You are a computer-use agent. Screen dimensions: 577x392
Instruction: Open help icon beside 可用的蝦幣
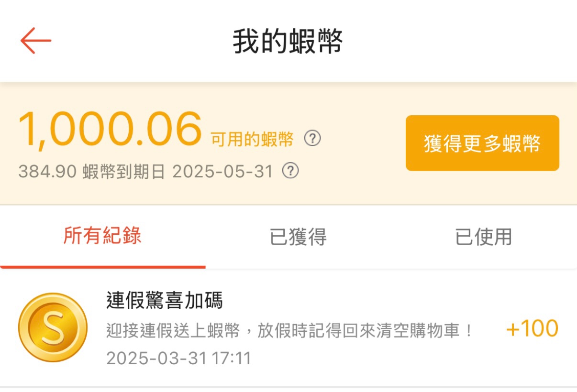pyautogui.click(x=312, y=139)
